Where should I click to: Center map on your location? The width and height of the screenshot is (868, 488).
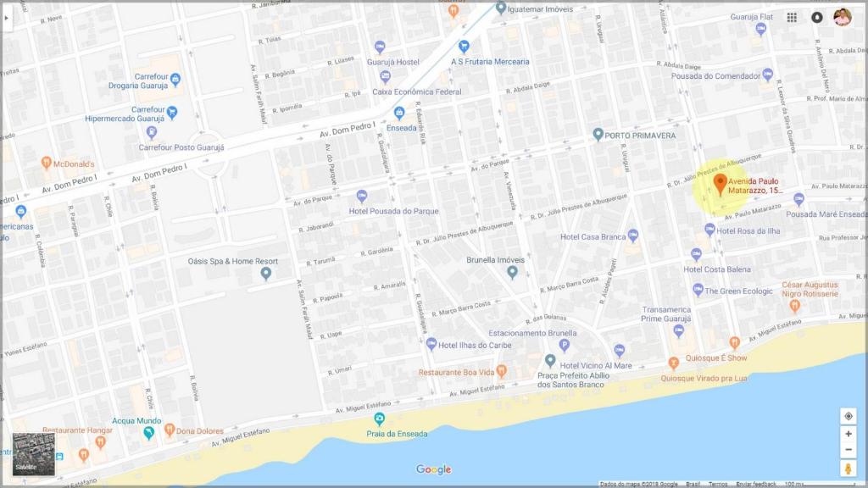pos(848,416)
